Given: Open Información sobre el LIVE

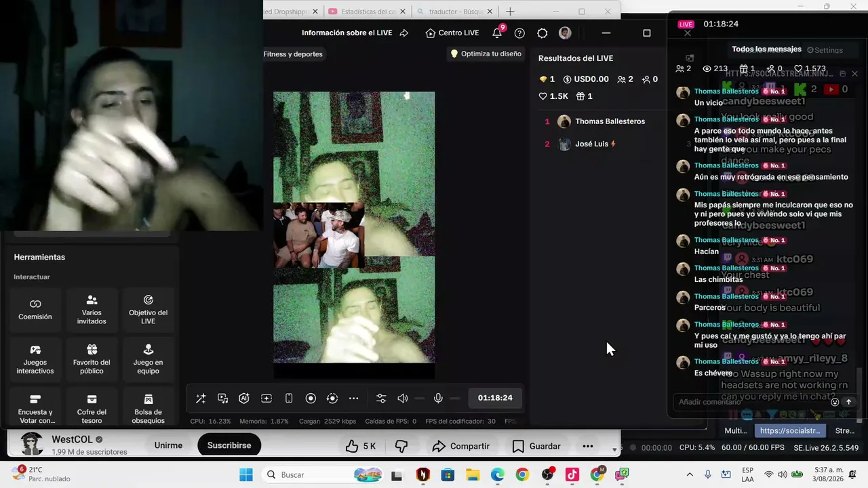Looking at the screenshot, I should [355, 33].
